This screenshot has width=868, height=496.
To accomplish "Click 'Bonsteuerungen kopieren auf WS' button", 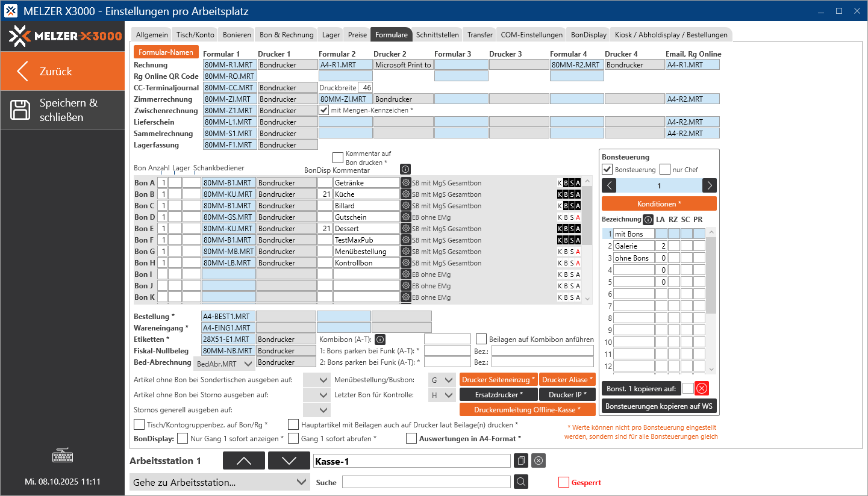I will pyautogui.click(x=659, y=406).
